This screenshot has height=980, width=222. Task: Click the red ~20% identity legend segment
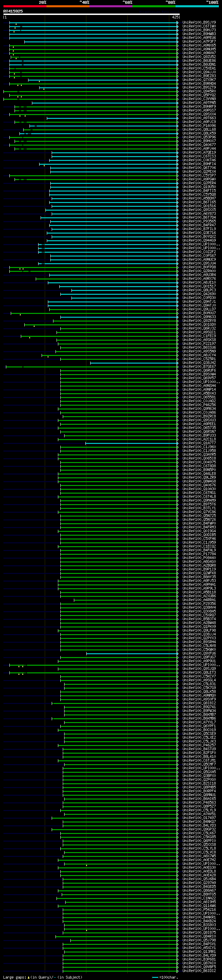[x=25, y=6]
